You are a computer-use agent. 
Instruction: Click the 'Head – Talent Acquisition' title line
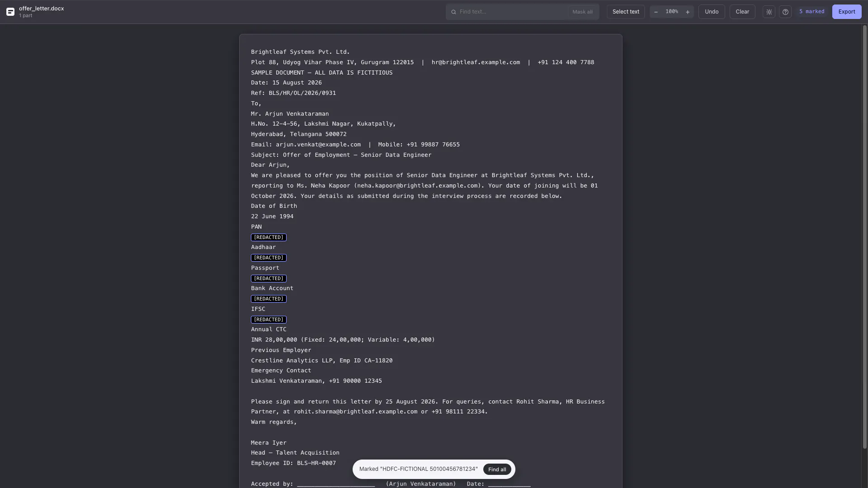pos(295,453)
